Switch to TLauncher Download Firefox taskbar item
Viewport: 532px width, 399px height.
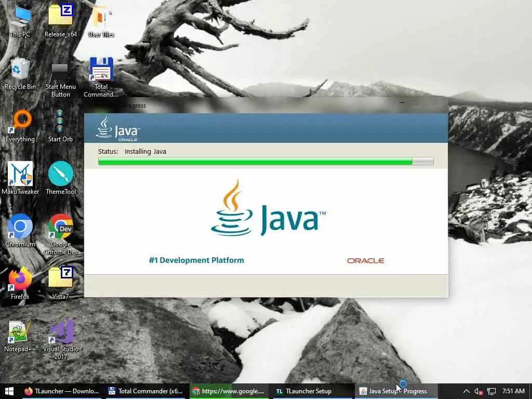pyautogui.click(x=61, y=391)
